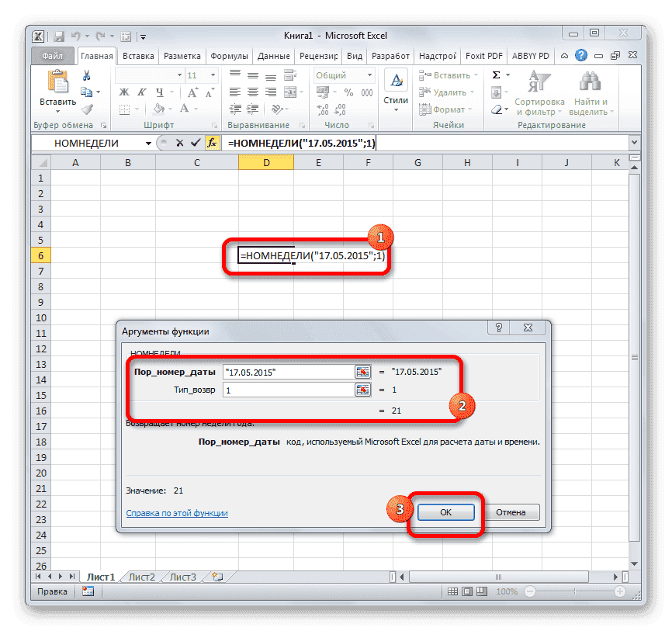Click the Cancel (X) icon in formula bar
Viewport: 672px width, 631px height.
(x=181, y=143)
